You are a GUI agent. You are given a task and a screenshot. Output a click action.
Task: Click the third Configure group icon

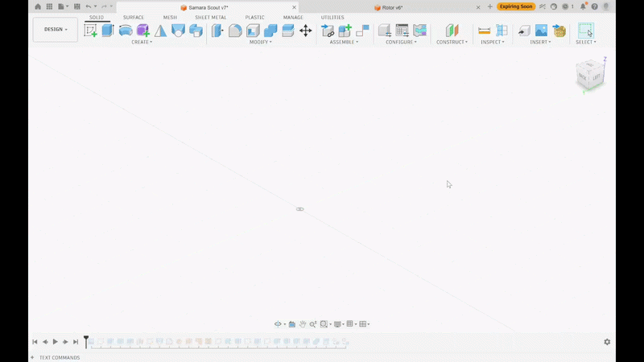point(419,31)
